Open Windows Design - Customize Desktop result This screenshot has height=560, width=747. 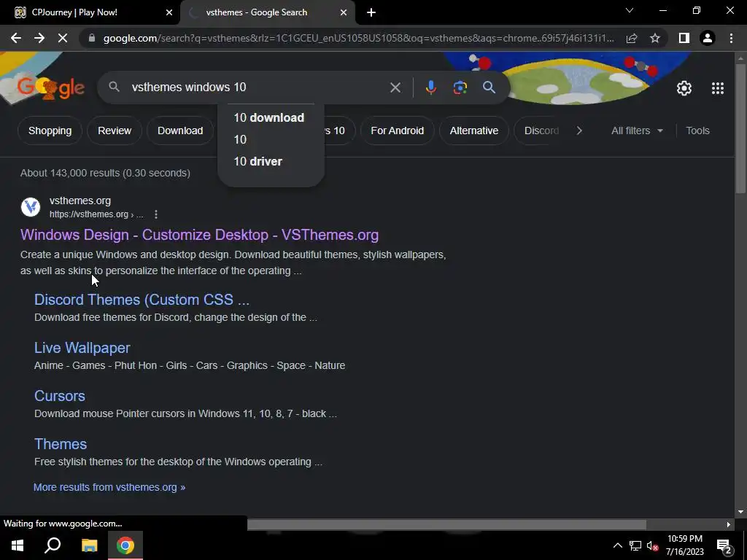pyautogui.click(x=200, y=235)
